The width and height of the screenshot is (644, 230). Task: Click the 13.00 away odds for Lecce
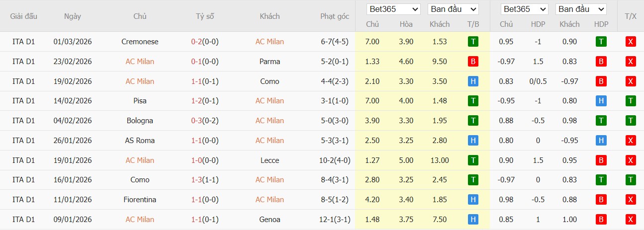click(x=440, y=160)
